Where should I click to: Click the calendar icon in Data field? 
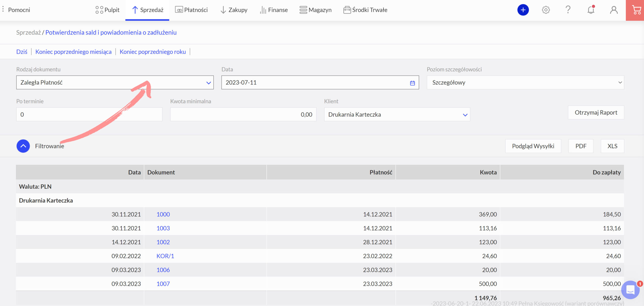[x=412, y=83]
